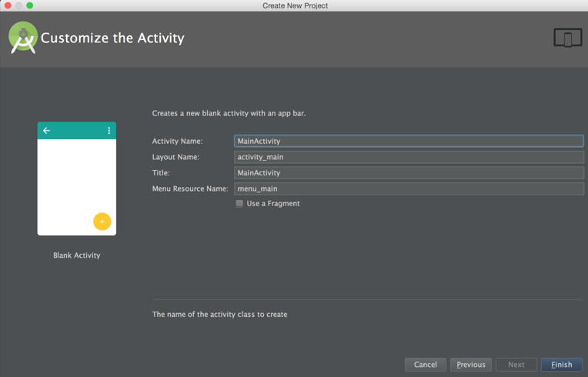This screenshot has width=588, height=377.
Task: Click the Android Studio logo icon
Action: click(23, 38)
